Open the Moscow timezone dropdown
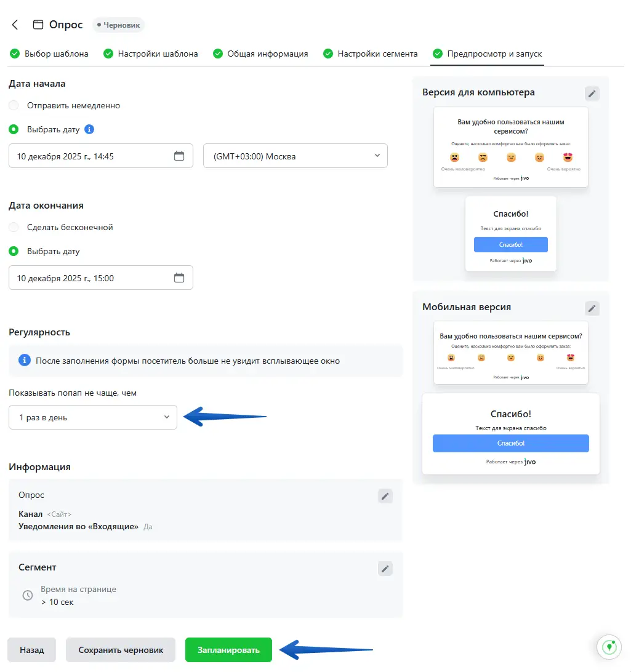This screenshot has height=672, width=631. click(295, 156)
